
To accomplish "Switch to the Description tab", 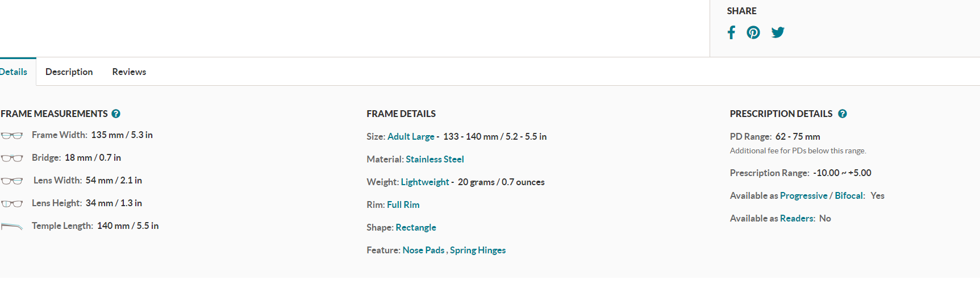I will pos(69,72).
